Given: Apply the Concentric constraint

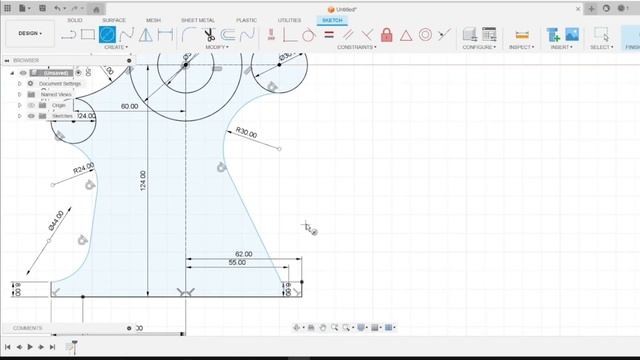Looking at the screenshot, I should click(425, 35).
